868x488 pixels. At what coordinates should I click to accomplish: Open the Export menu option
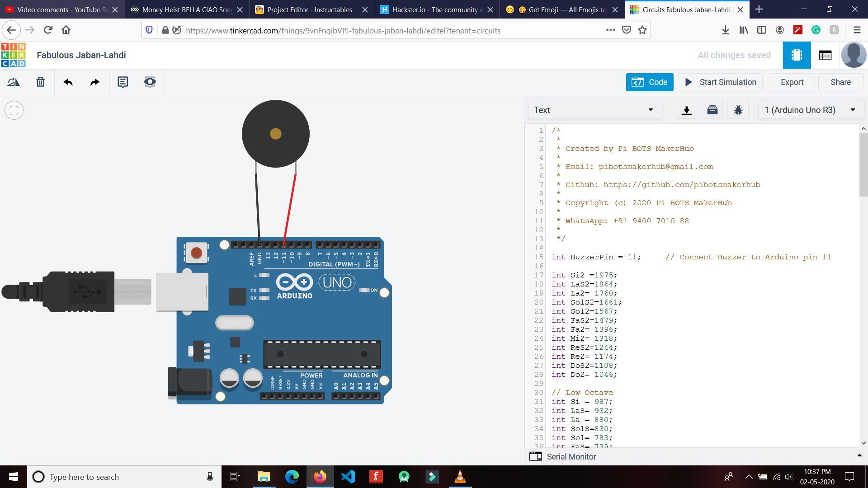(x=793, y=82)
